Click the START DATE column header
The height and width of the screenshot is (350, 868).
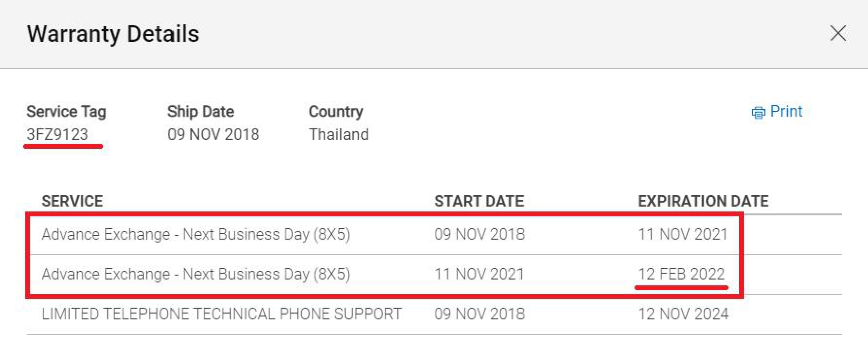click(x=479, y=201)
